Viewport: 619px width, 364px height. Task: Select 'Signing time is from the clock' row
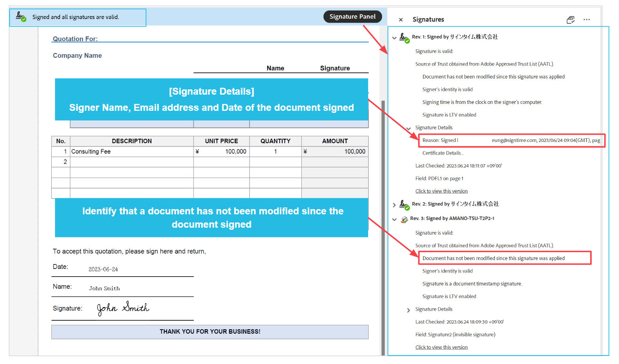tap(482, 102)
